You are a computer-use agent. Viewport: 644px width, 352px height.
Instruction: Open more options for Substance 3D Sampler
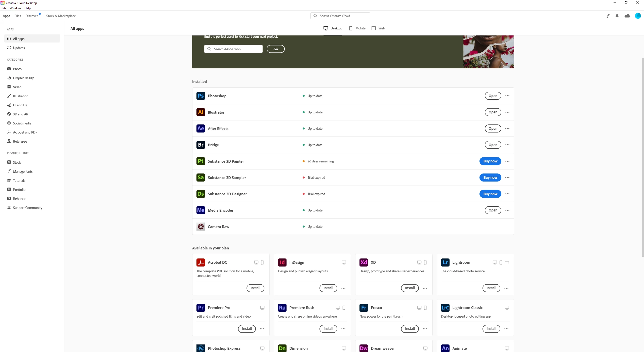coord(507,178)
